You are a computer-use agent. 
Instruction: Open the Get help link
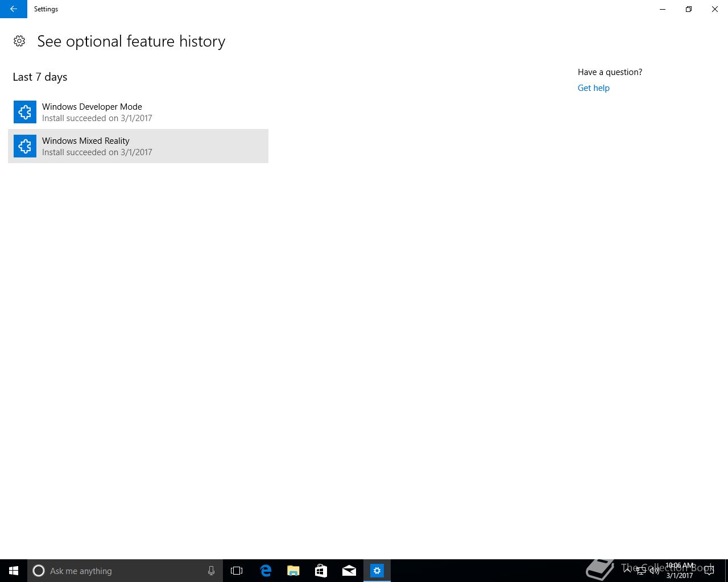pyautogui.click(x=593, y=88)
